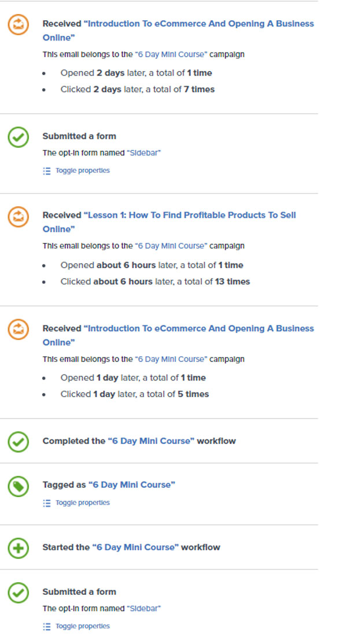Screen dimensions: 347x644
Task: Click the list icon next to Toggle properties under Tagged as
Action: pos(47,503)
